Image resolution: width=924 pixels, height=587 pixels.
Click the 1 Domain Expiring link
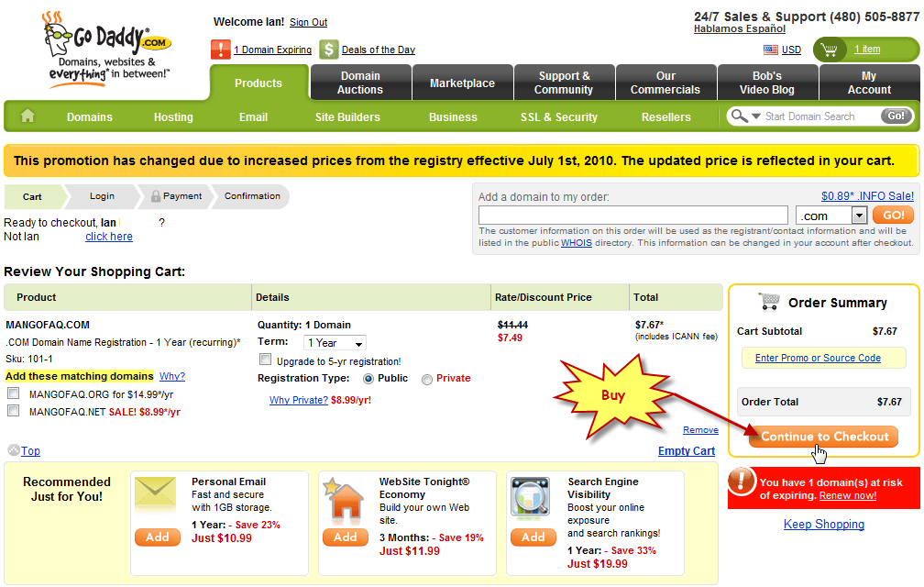click(272, 50)
